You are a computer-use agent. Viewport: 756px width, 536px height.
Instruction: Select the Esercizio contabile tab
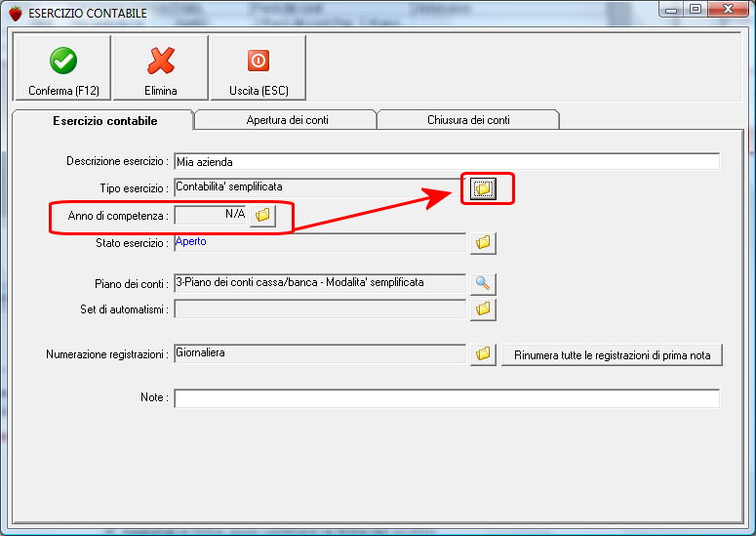click(x=104, y=121)
